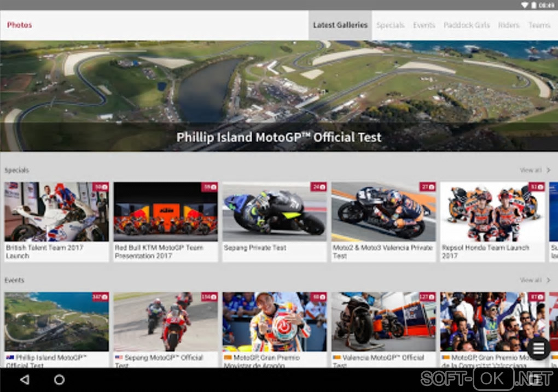Switch to the Specials tab

tap(391, 25)
